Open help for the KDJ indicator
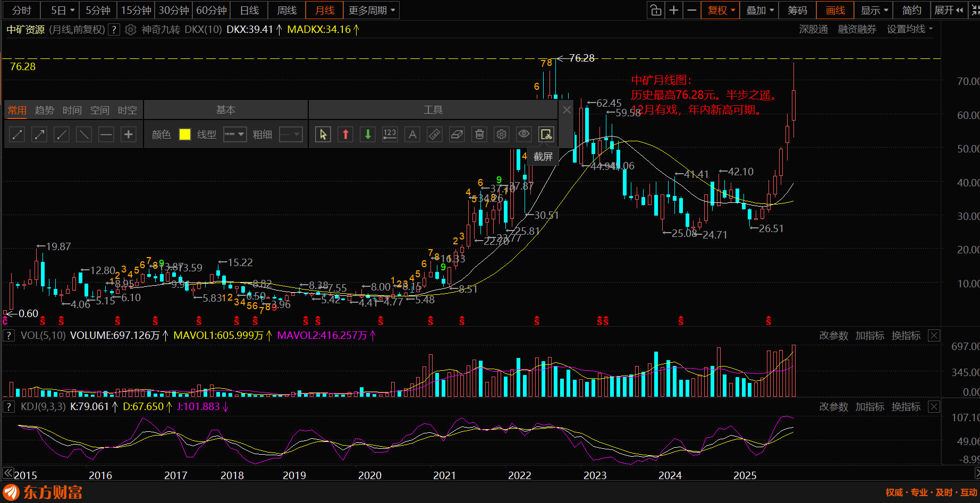The image size is (980, 503). tap(9, 407)
